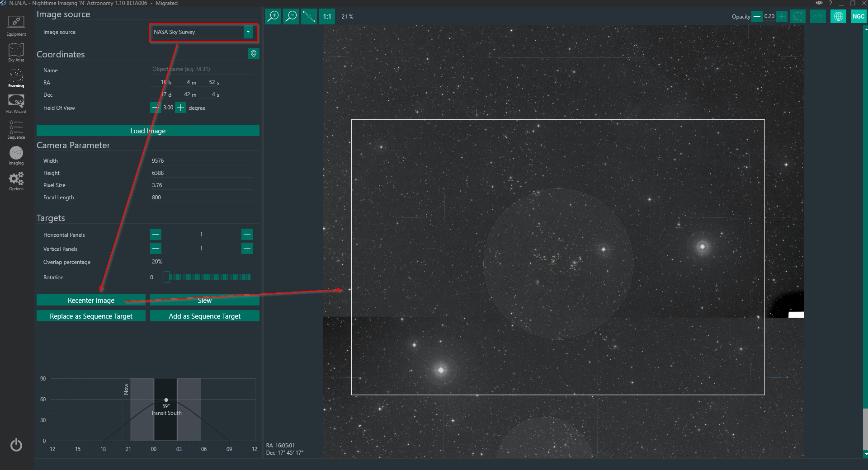The width and height of the screenshot is (868, 470).
Task: Fit the image to the view
Action: pyautogui.click(x=309, y=17)
